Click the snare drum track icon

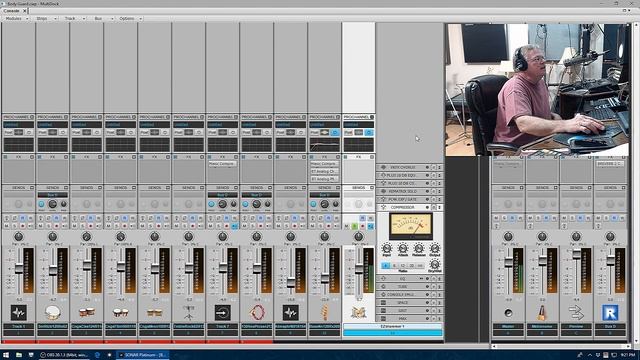click(x=53, y=313)
